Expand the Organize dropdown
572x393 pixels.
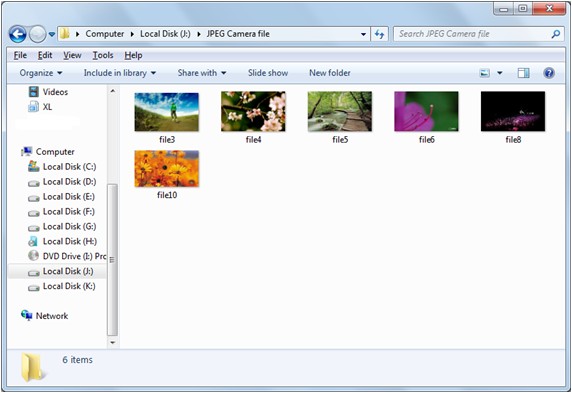[41, 73]
